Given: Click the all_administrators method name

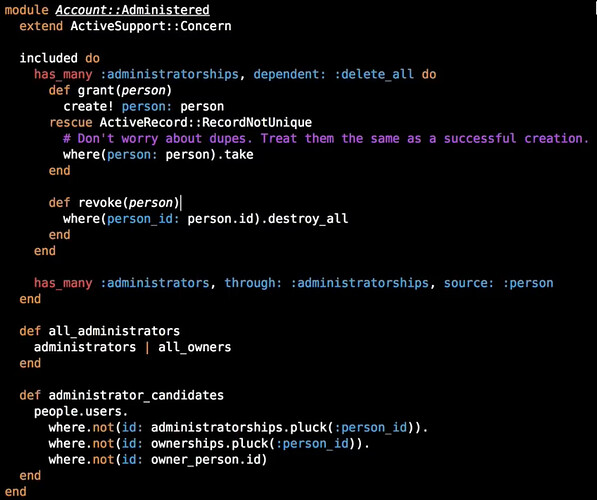Looking at the screenshot, I should [114, 331].
